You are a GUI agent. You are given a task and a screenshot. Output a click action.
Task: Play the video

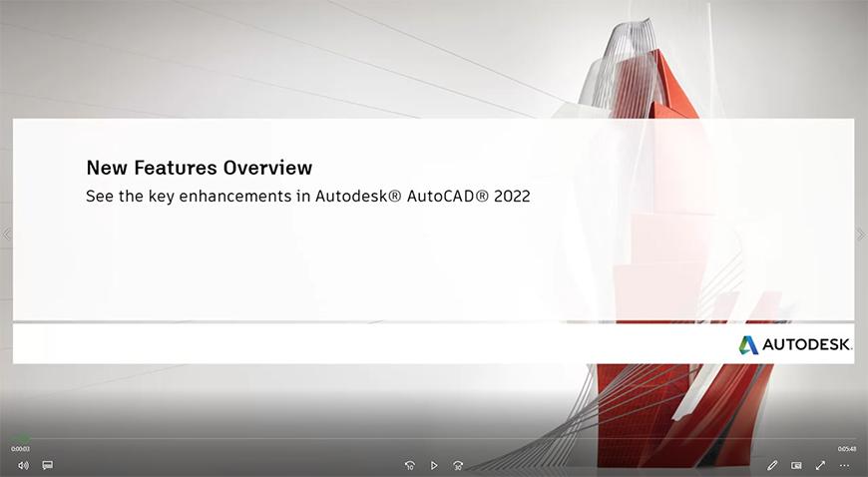tap(434, 465)
